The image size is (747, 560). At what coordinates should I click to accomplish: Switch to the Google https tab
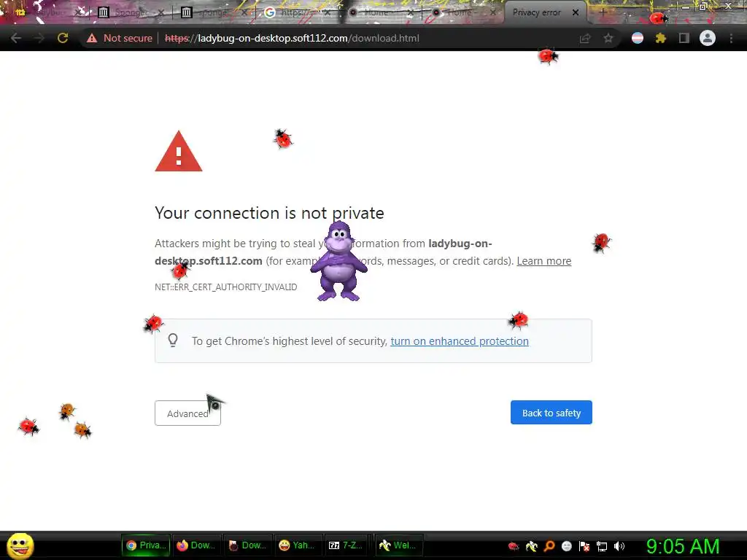click(x=296, y=12)
